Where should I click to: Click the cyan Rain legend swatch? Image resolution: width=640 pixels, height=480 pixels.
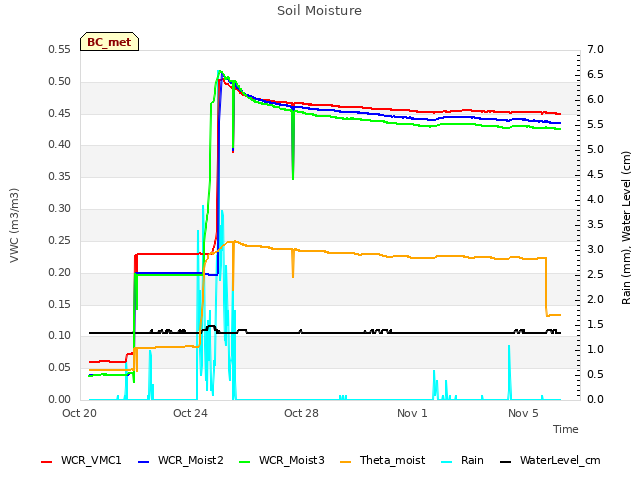coord(447,461)
